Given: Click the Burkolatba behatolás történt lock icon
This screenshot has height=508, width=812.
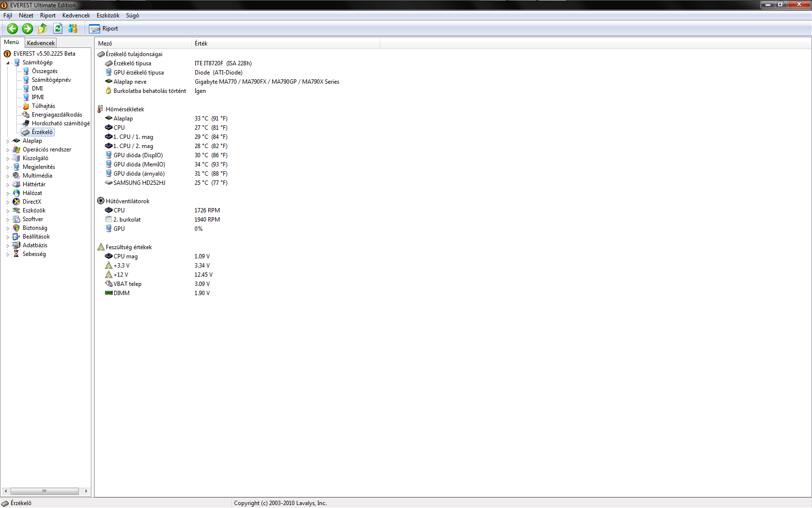Looking at the screenshot, I should 109,91.
